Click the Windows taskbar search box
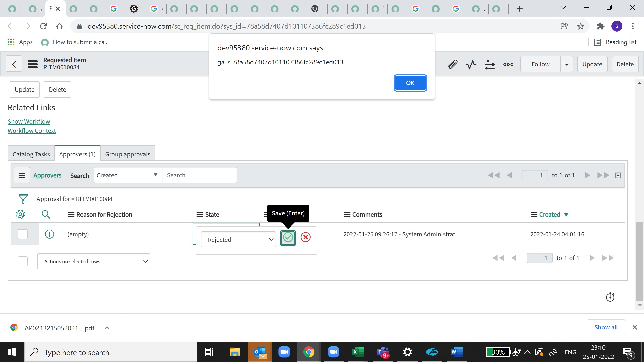Image resolution: width=644 pixels, height=362 pixels. (x=111, y=352)
